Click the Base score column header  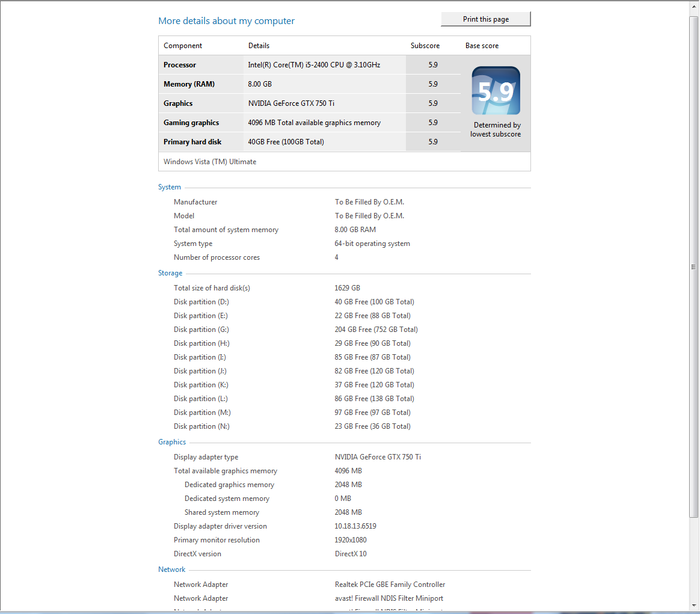(482, 46)
